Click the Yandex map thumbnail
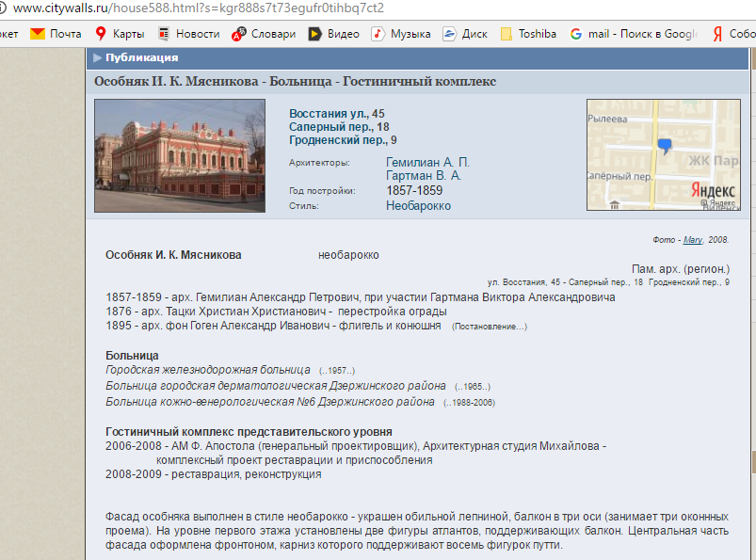The image size is (756, 560). pyautogui.click(x=664, y=154)
